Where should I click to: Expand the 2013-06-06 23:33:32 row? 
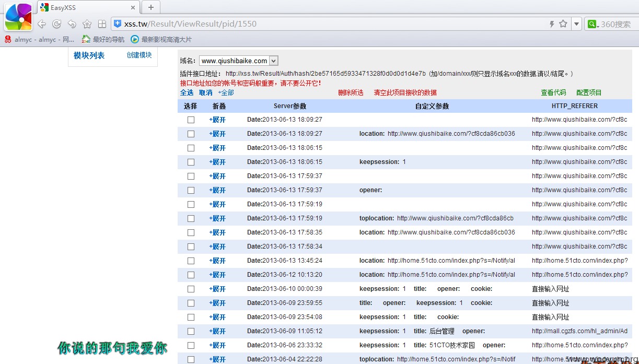(217, 345)
